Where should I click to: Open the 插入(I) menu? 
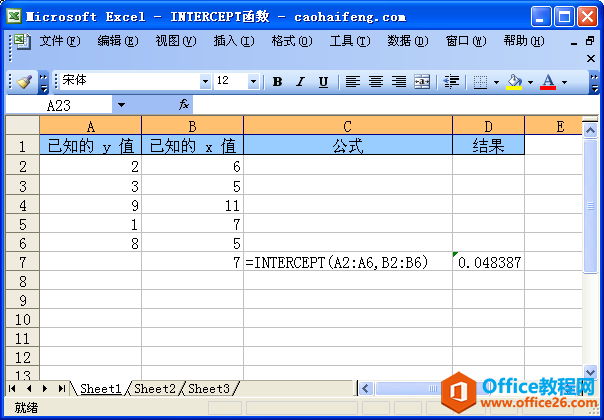(x=234, y=40)
